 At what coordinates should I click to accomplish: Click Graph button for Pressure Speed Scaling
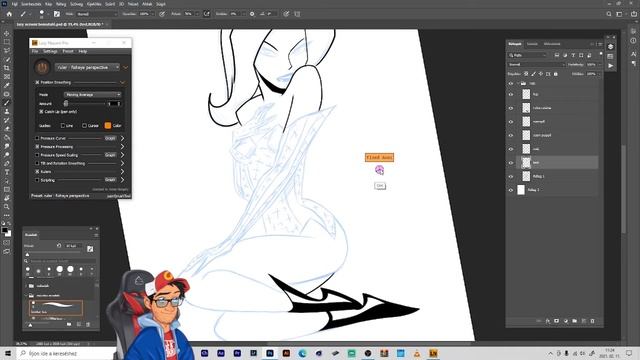pos(110,155)
